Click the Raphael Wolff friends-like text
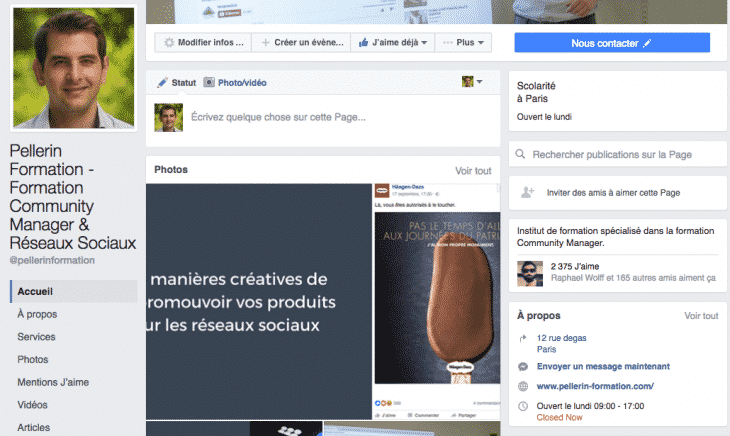The image size is (730, 436). coord(633,278)
